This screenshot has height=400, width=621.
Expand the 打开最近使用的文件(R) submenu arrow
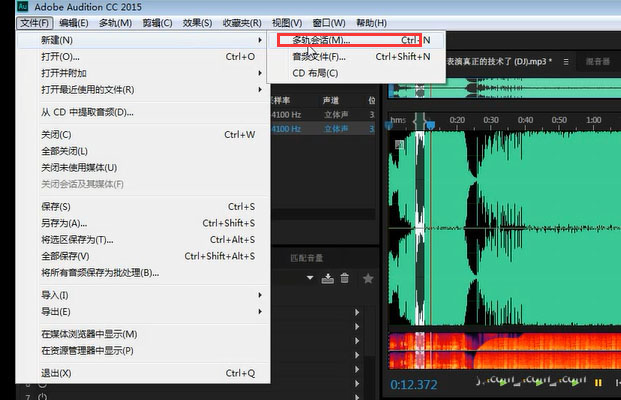tap(260, 90)
